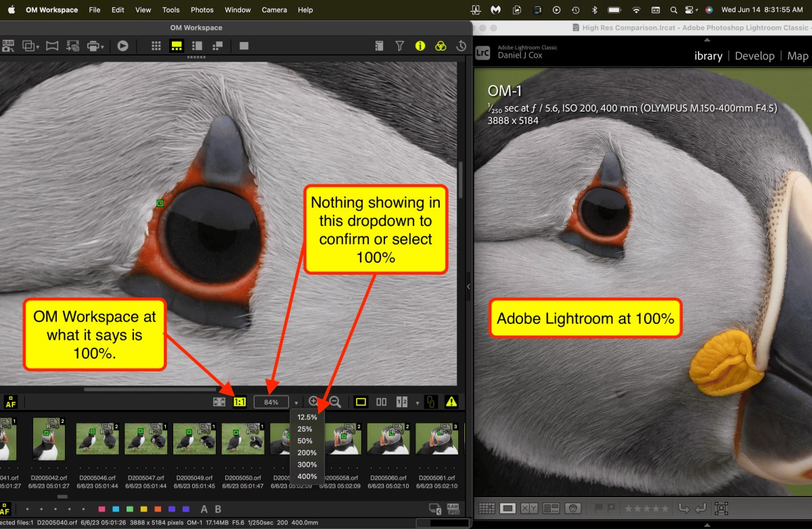Start the slideshow with the play button

(122, 46)
